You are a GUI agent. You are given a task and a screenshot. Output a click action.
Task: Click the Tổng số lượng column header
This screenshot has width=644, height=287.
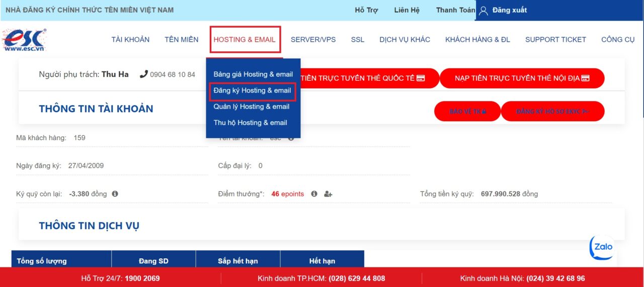point(61,261)
